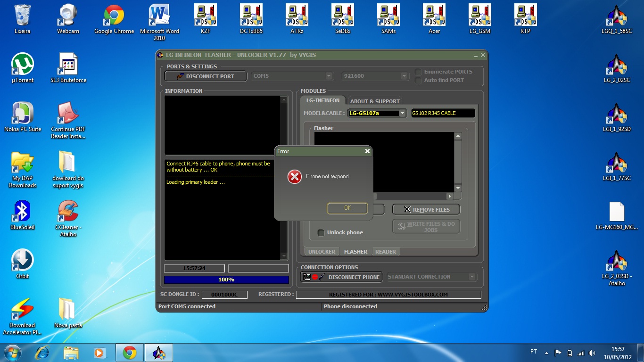Open the KZF desktop shortcut
The image size is (644, 362).
click(x=206, y=19)
